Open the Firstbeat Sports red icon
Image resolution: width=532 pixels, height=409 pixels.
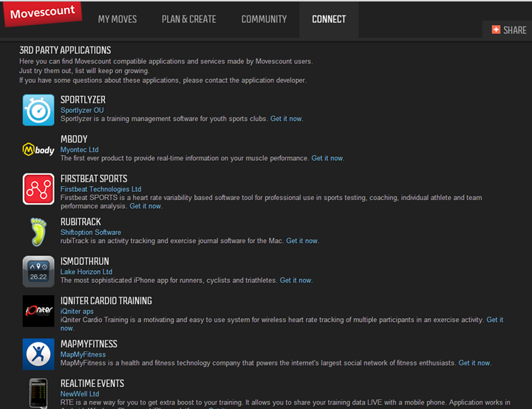(38, 189)
